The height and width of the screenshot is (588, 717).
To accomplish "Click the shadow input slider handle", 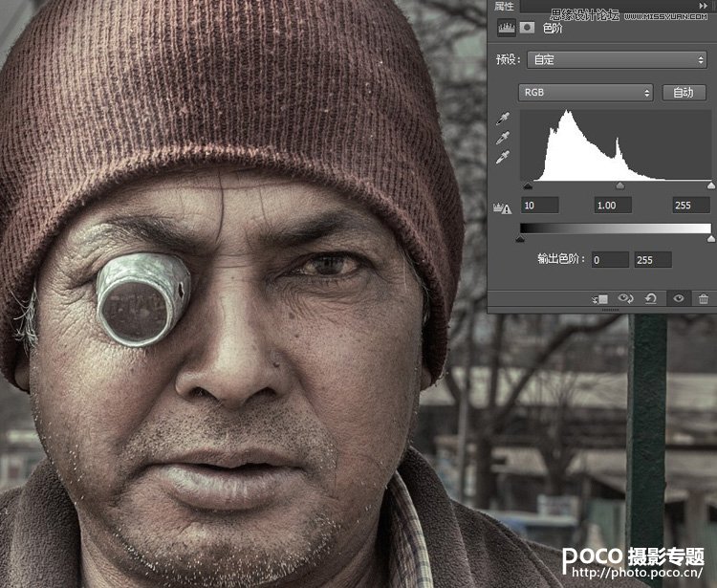I will [x=528, y=185].
